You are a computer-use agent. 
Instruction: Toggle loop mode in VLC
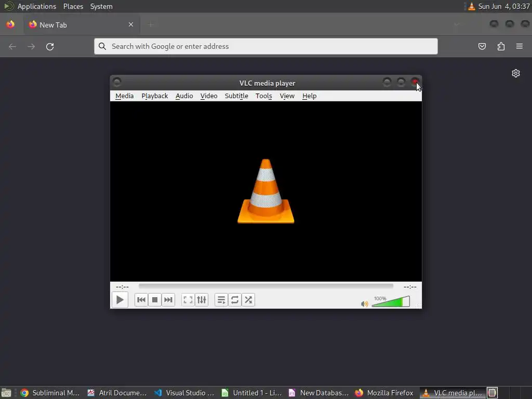pos(235,300)
